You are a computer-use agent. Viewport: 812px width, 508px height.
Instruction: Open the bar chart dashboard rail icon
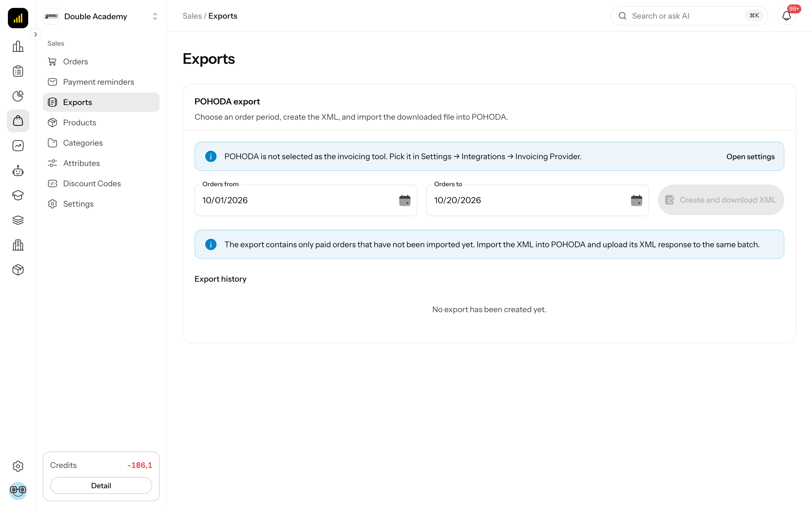click(x=18, y=46)
